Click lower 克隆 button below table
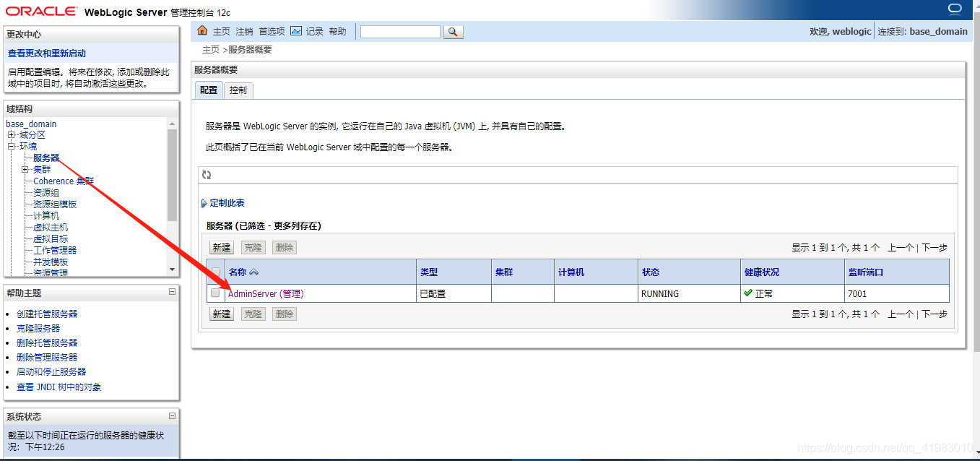Screen dimensions: 980x461 [253, 314]
